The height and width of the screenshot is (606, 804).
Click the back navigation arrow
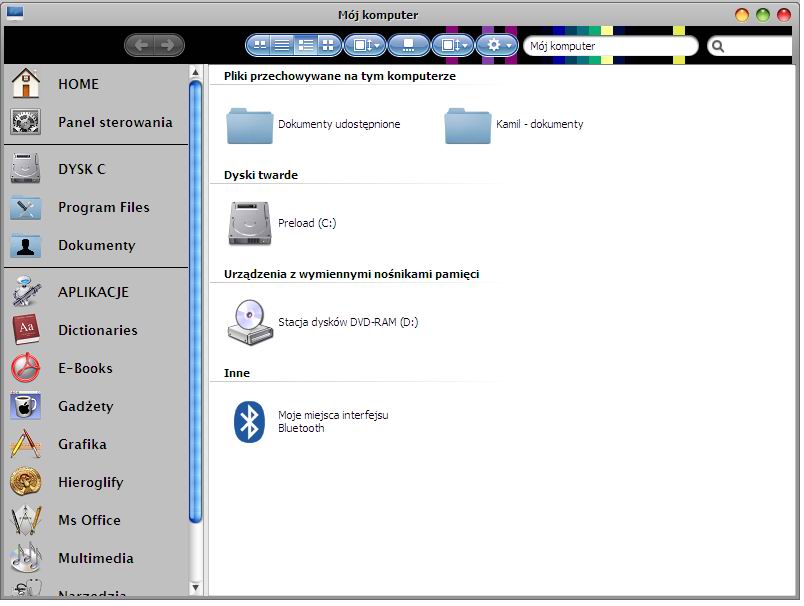click(x=142, y=46)
